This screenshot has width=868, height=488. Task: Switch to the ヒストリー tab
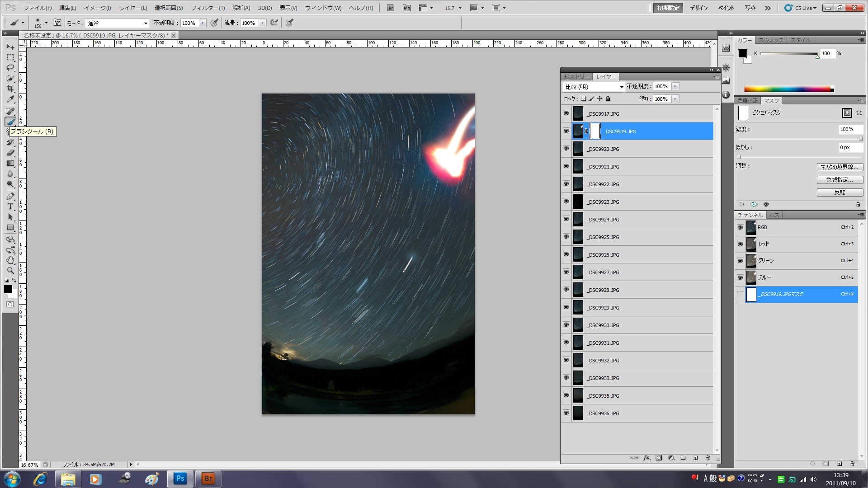[x=576, y=77]
